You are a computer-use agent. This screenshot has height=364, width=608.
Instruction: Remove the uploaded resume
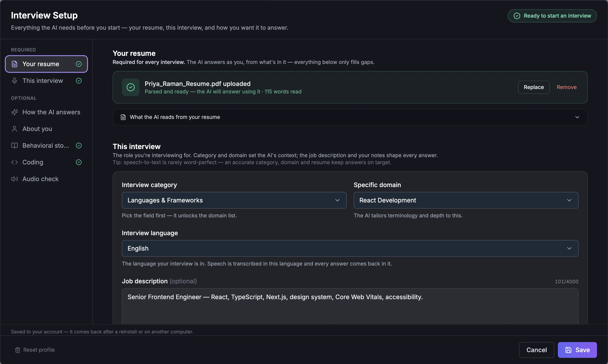[x=566, y=87]
